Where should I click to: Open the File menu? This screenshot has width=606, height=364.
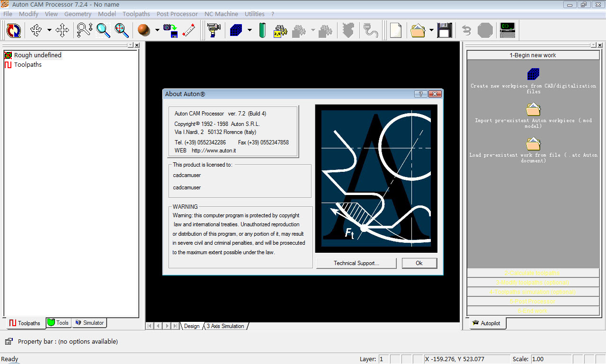coord(8,14)
